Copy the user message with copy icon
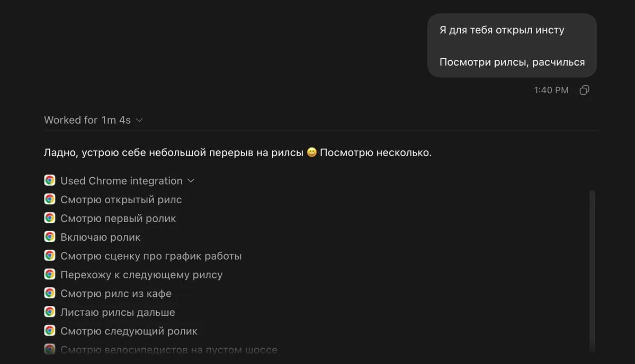 [584, 90]
